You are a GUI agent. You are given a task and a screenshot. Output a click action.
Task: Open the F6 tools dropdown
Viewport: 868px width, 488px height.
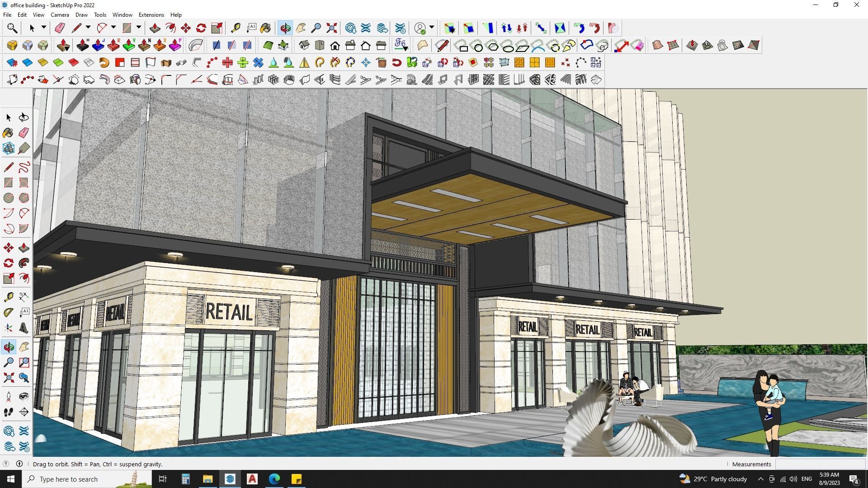pos(401,45)
